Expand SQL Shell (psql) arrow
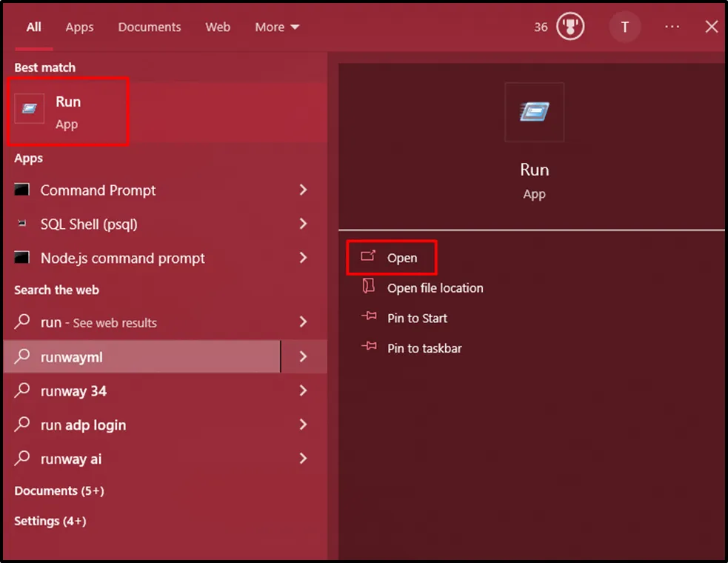This screenshot has width=728, height=563. click(x=303, y=224)
